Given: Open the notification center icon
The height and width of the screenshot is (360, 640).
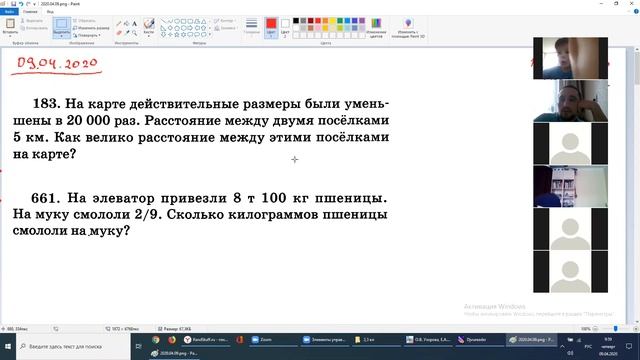Looking at the screenshot, I should [629, 347].
